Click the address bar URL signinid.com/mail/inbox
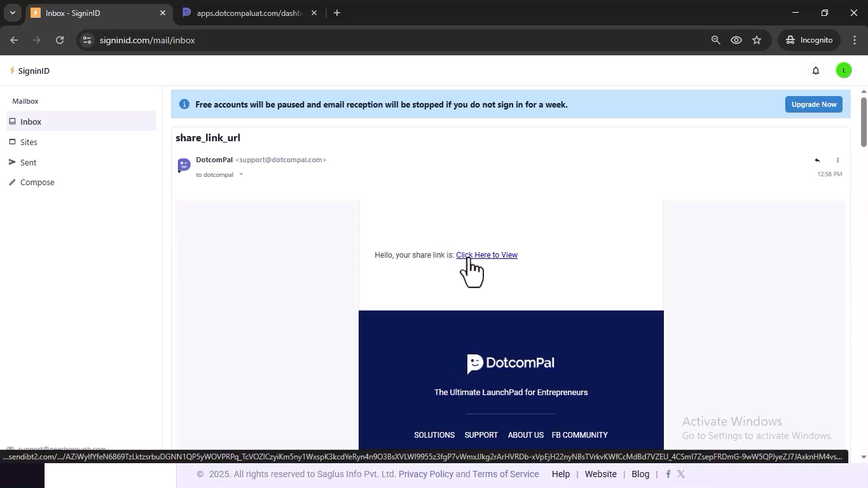This screenshot has width=868, height=488. [x=148, y=40]
